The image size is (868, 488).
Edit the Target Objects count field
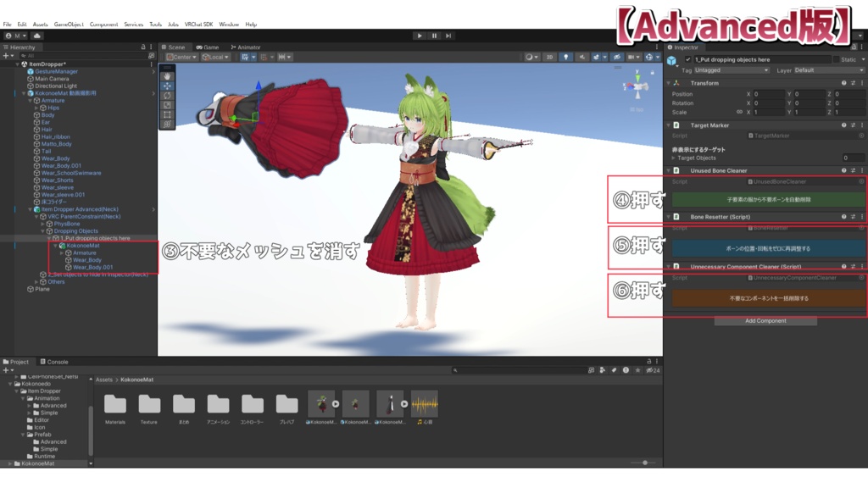click(x=852, y=158)
